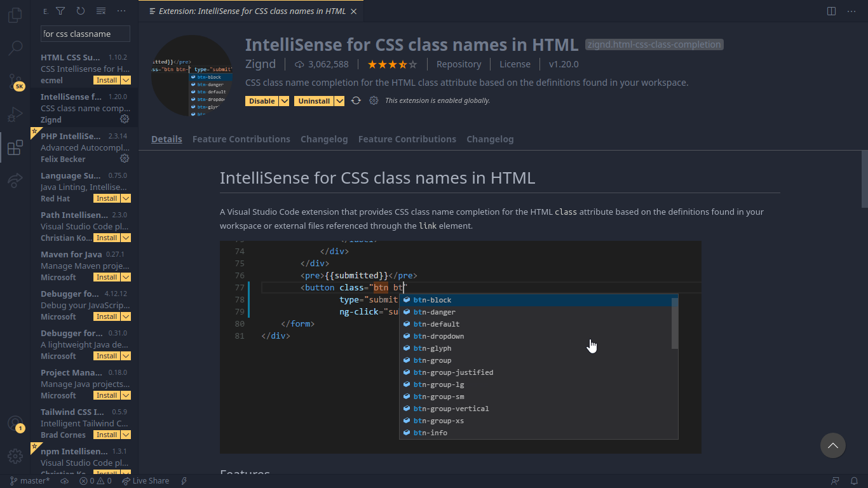Screen dimensions: 868x488
Task: Click the star rating in extension header
Action: pos(393,64)
